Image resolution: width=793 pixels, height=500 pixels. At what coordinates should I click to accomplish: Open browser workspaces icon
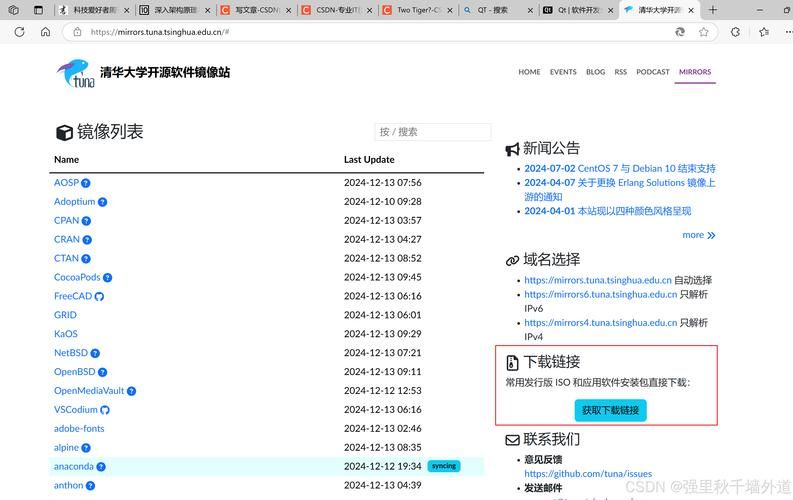tap(14, 10)
